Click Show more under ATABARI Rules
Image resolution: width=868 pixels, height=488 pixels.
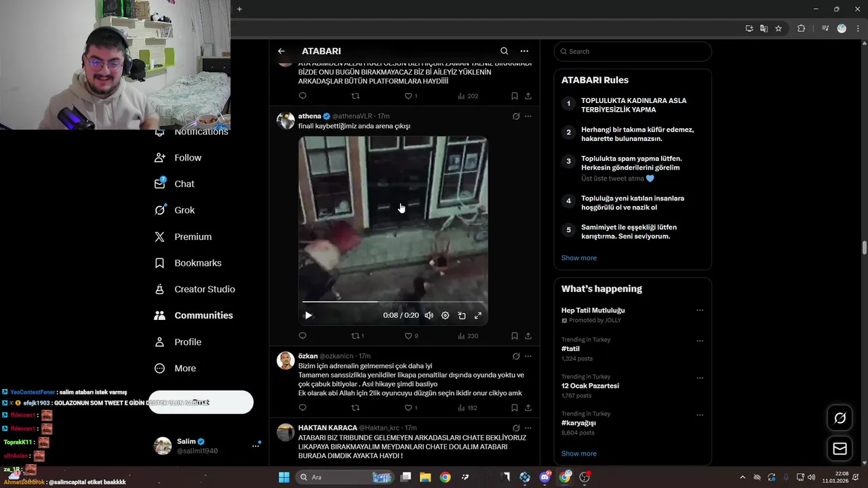tap(578, 258)
